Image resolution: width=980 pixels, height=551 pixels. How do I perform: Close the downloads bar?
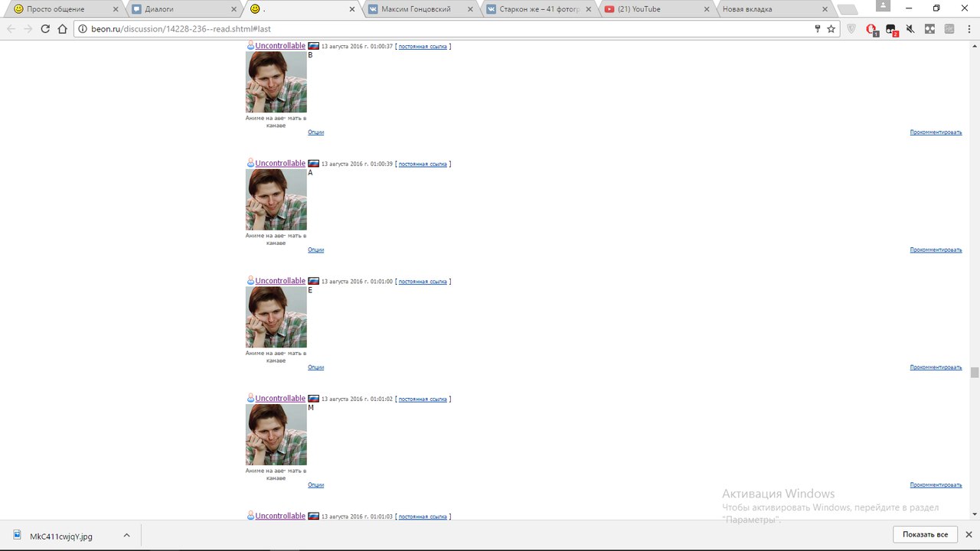(969, 535)
